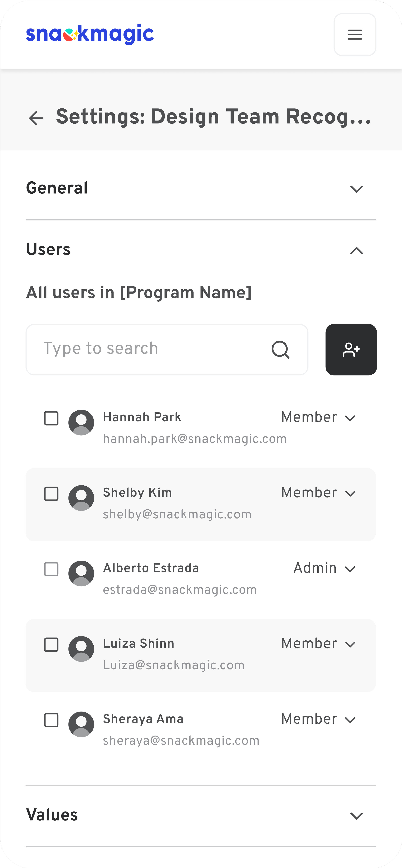Click Hannah Park's avatar

tap(81, 422)
